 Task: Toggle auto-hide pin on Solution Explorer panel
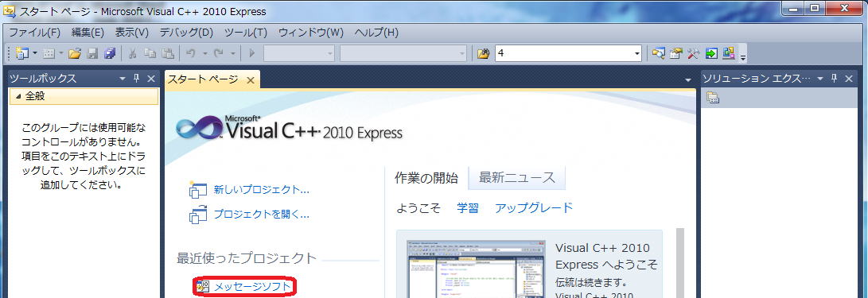point(835,79)
